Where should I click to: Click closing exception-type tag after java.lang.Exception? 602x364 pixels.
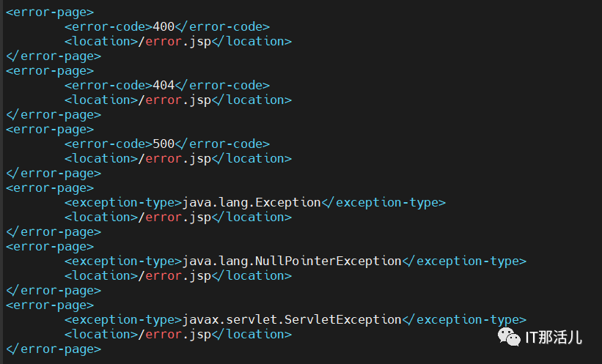pyautogui.click(x=383, y=202)
